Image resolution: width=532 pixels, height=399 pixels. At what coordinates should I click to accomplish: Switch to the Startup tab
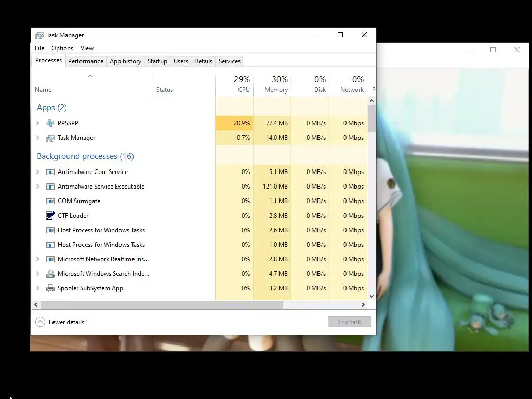157,61
